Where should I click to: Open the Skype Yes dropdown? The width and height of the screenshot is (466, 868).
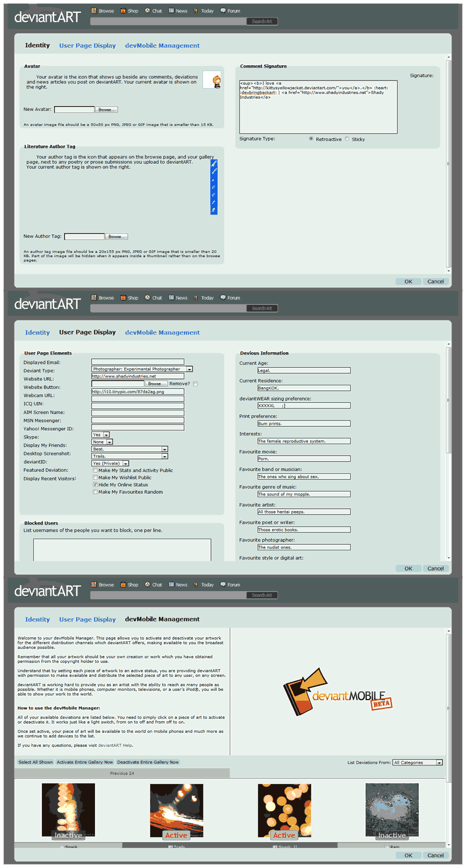(x=106, y=435)
